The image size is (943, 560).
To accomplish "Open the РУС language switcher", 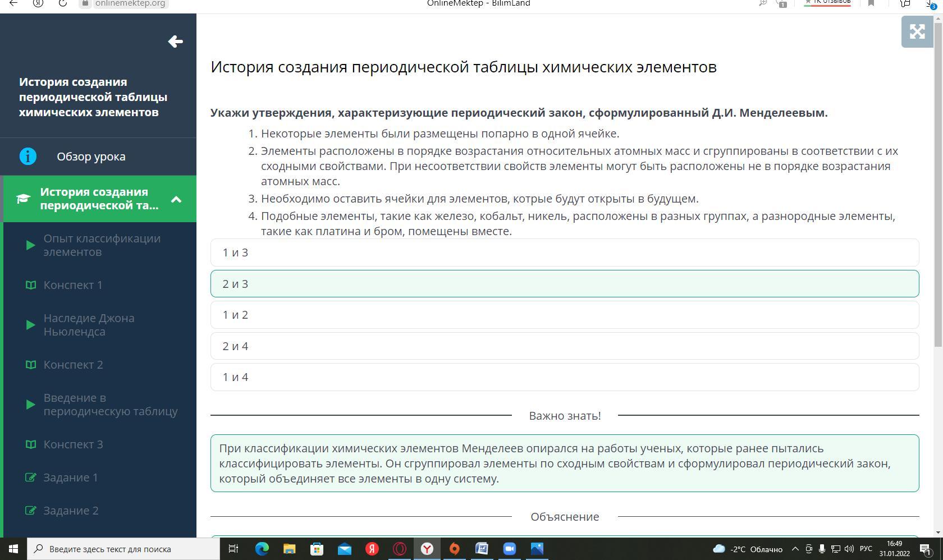I will click(866, 549).
